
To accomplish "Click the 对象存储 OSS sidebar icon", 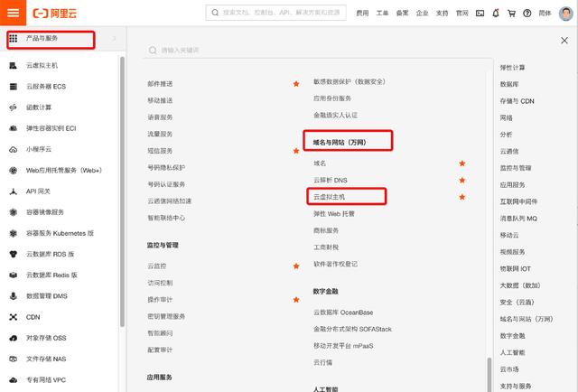I will pos(14,338).
